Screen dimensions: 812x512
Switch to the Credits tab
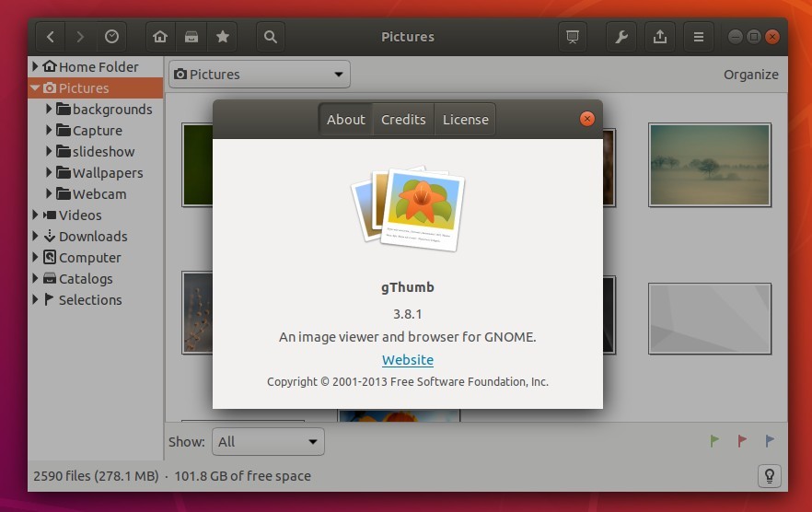tap(403, 120)
